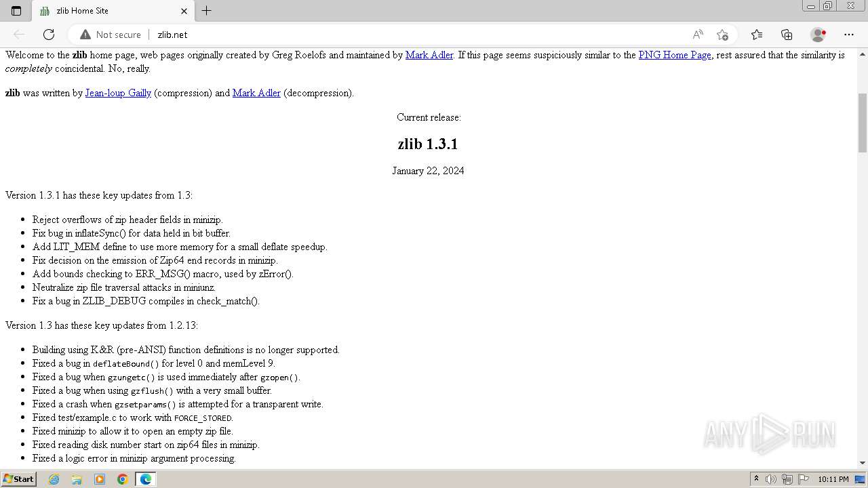The image size is (868, 488).
Task: Click 'Add LIT_MEM define' list item
Action: coord(180,247)
